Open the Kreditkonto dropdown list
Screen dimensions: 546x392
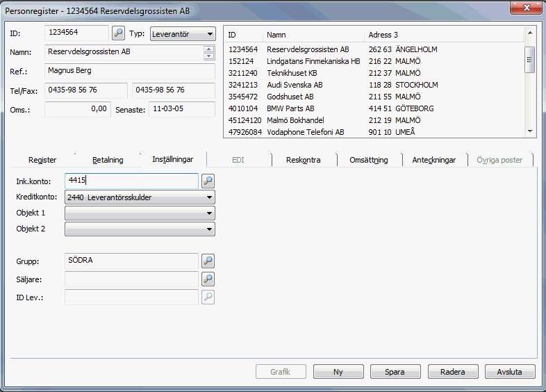(x=209, y=197)
